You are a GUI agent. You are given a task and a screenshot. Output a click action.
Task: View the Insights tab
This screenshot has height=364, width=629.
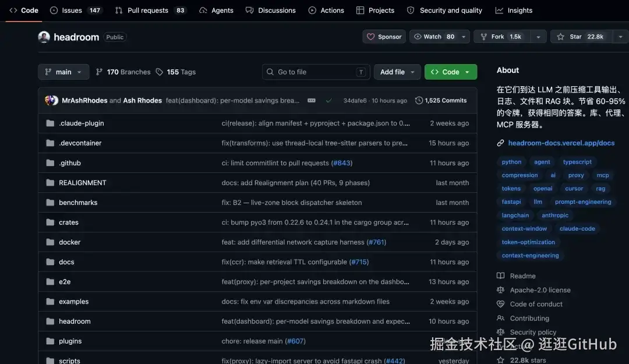[x=514, y=10]
